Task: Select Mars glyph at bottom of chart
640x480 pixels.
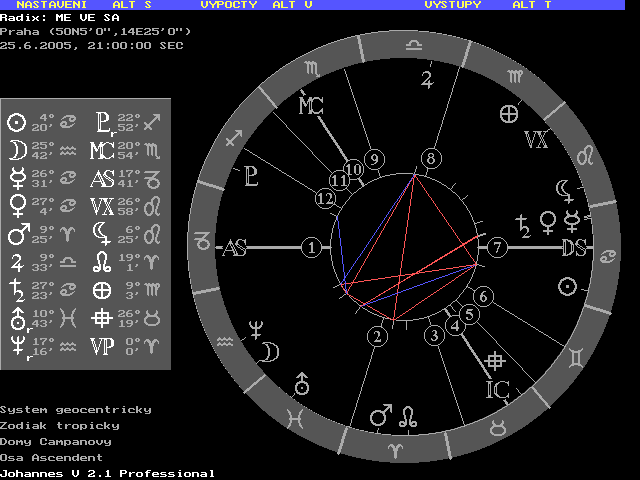Action: (380, 413)
